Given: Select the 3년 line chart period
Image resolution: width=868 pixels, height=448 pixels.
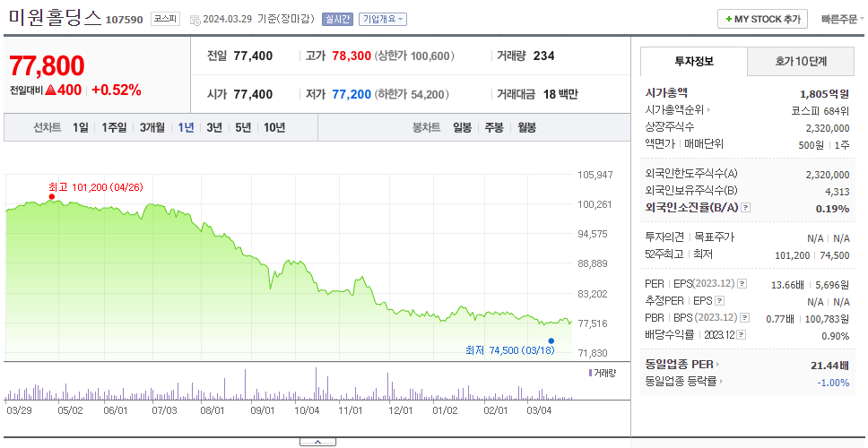Looking at the screenshot, I should tap(214, 128).
